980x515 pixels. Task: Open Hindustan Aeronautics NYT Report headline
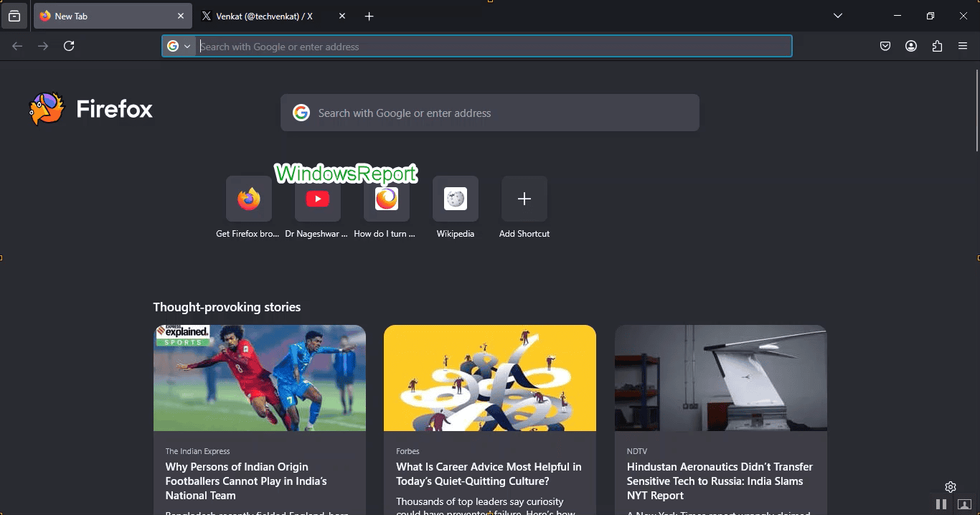(x=720, y=481)
